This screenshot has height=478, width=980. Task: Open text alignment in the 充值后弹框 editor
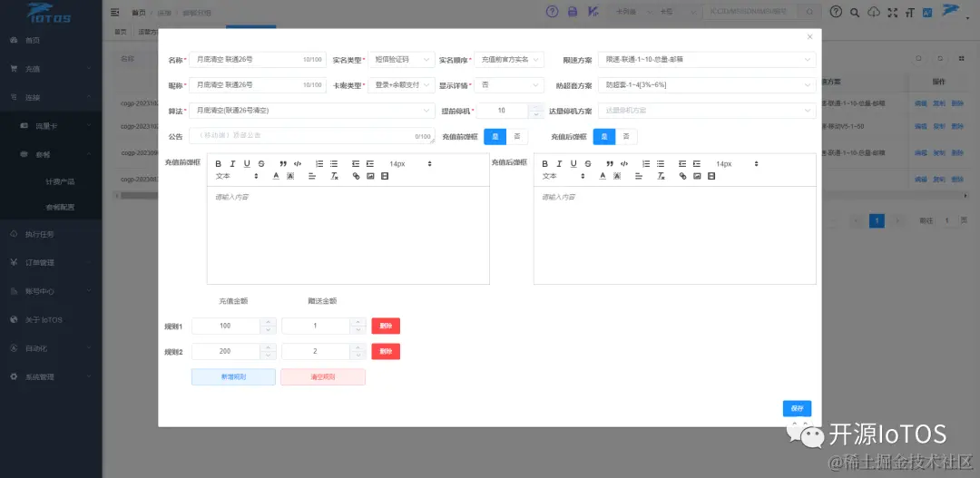(639, 176)
